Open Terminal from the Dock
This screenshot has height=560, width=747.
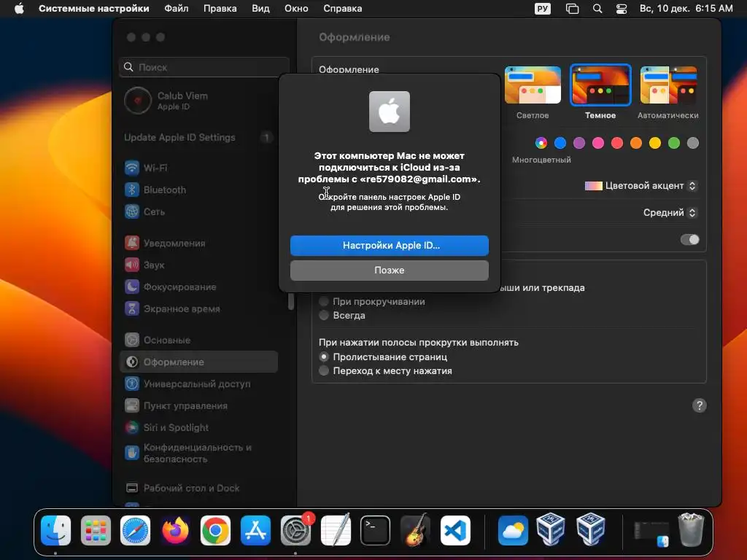pyautogui.click(x=376, y=531)
